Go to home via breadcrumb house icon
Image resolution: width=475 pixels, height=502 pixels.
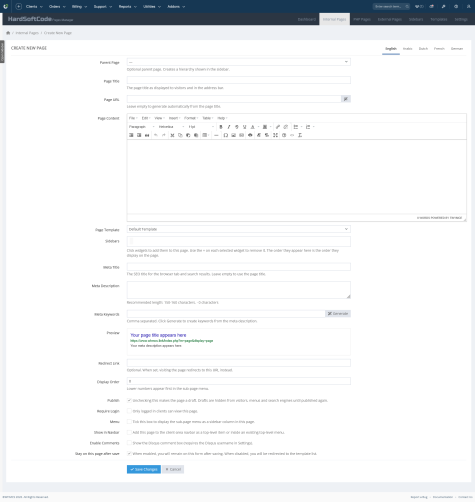point(8,33)
